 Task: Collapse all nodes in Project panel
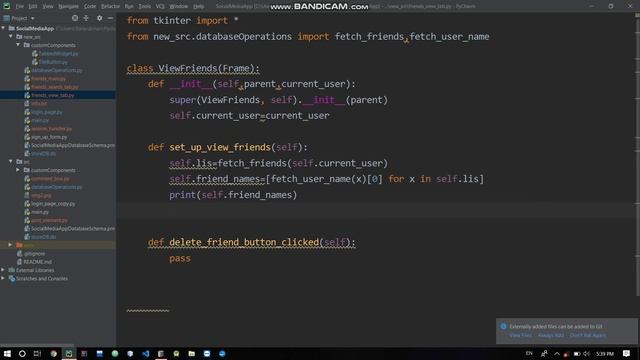click(x=86, y=18)
